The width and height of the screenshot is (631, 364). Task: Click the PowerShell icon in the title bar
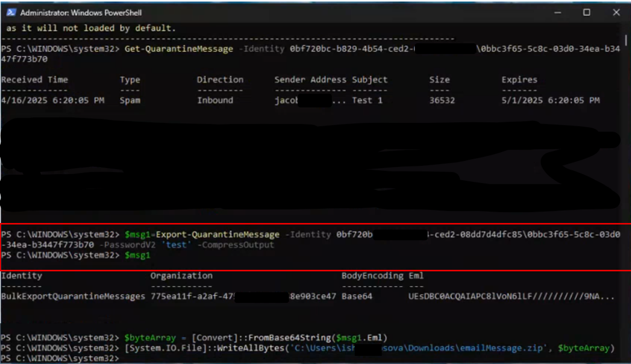point(11,12)
